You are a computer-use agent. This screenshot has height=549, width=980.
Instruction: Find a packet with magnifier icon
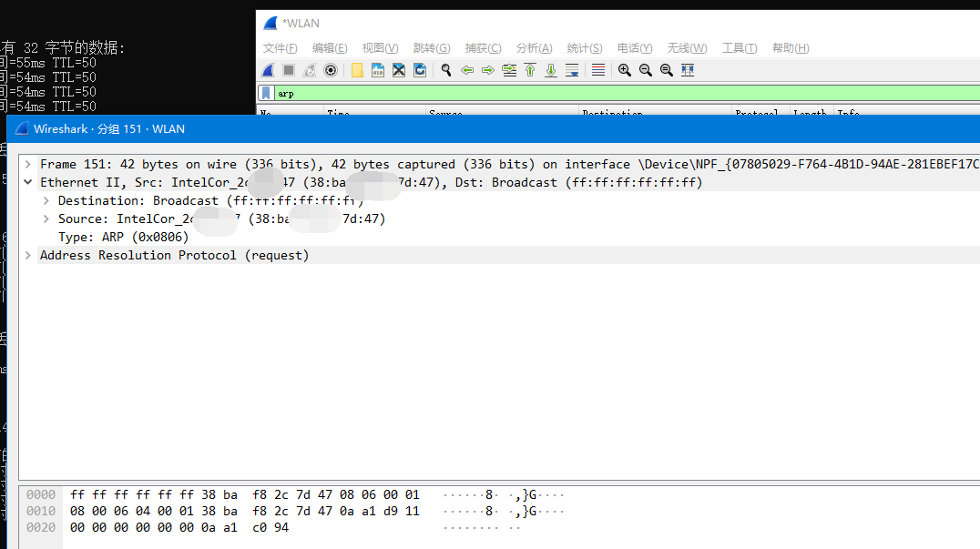[446, 70]
